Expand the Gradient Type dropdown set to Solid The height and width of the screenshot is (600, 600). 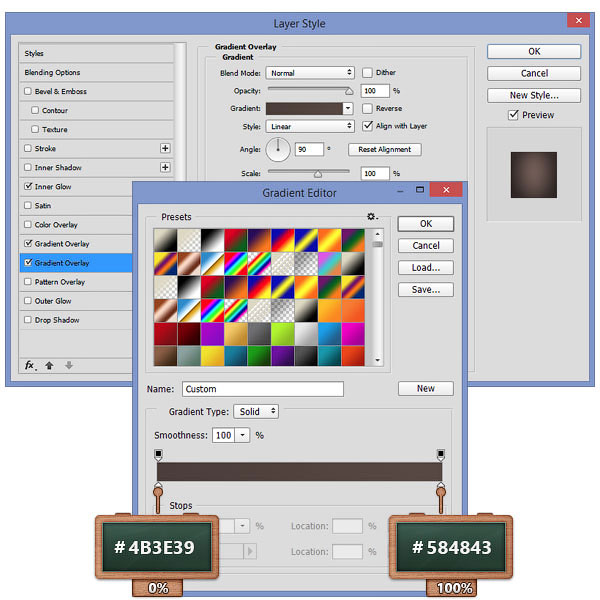tap(255, 411)
